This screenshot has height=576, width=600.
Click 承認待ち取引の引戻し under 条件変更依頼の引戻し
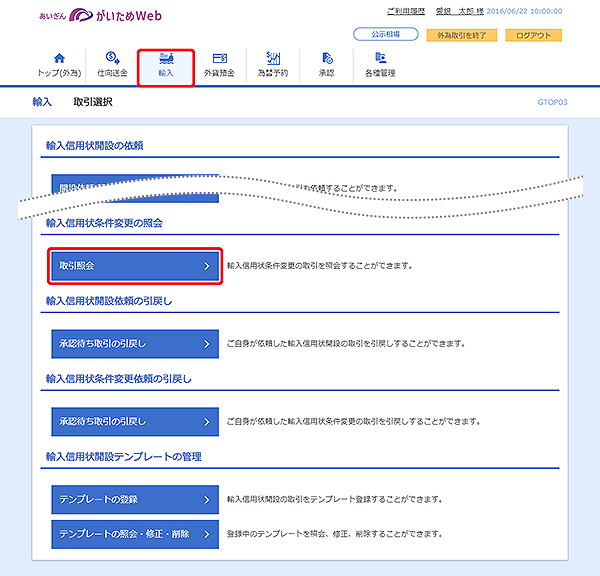pyautogui.click(x=135, y=421)
